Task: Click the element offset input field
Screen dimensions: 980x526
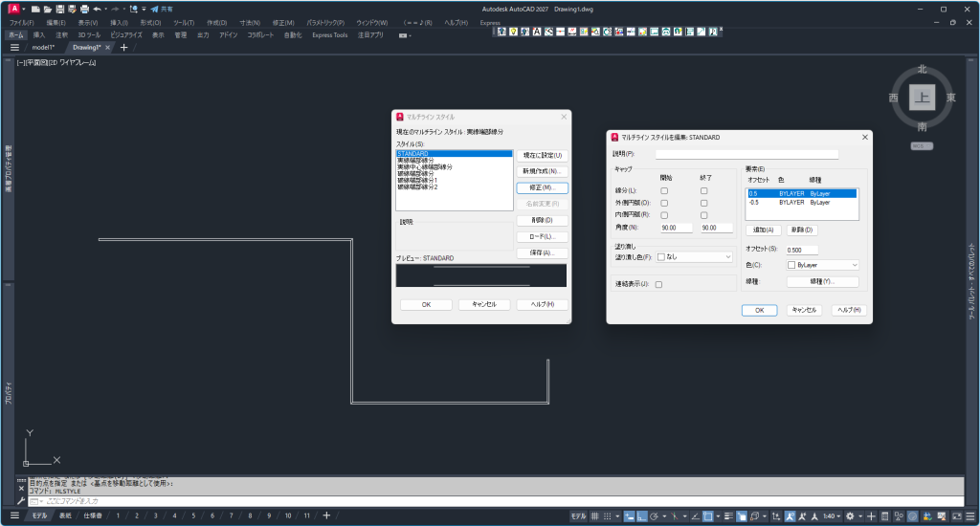Action: (x=802, y=250)
